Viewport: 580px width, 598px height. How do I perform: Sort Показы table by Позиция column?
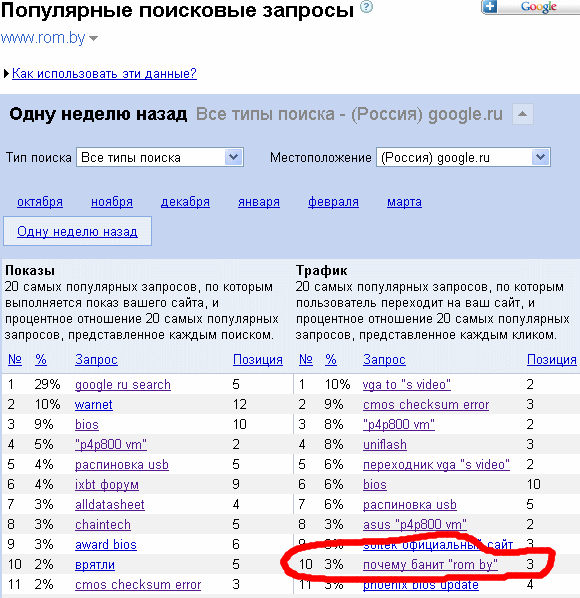[258, 360]
